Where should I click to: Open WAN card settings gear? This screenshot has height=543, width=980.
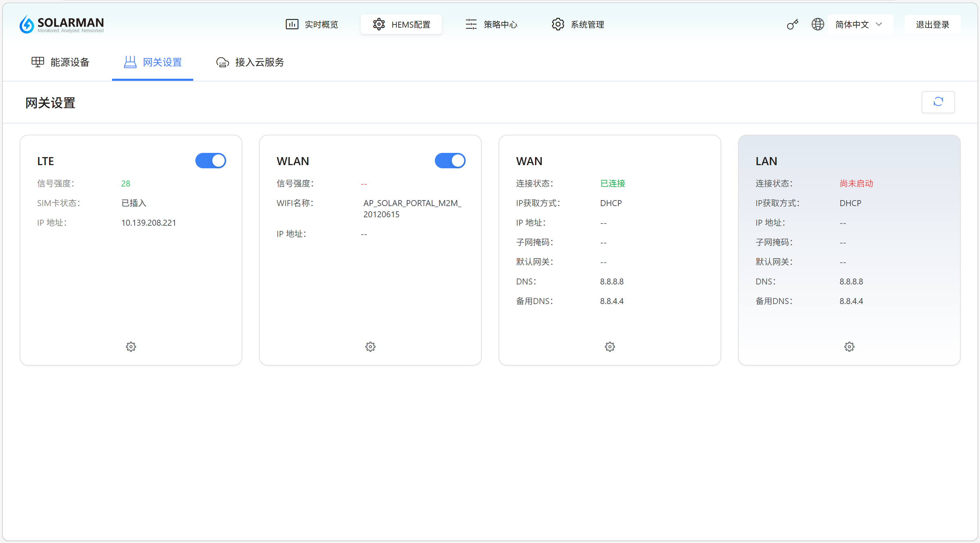pos(610,346)
